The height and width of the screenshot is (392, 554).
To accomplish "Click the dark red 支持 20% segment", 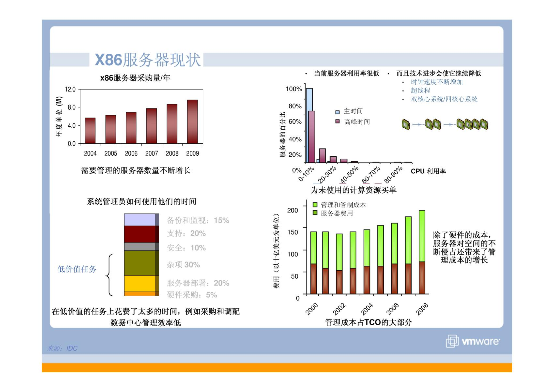I will [x=140, y=234].
